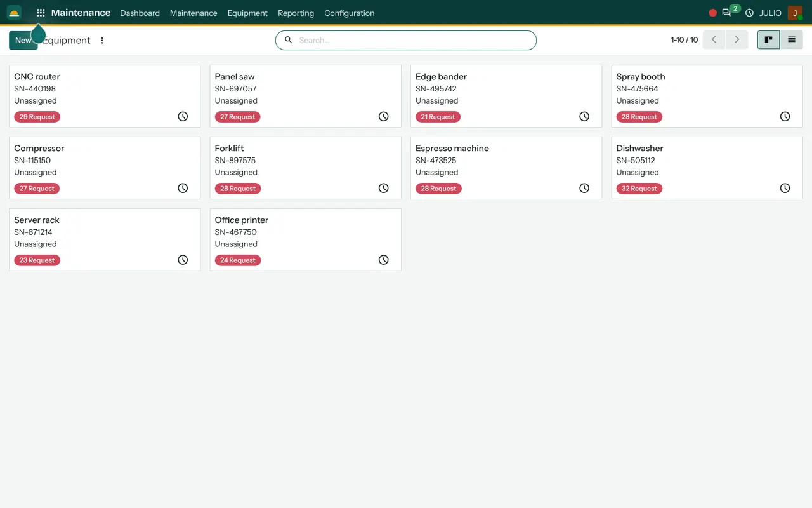Open the Forklift card title
Viewport: 812px width, 508px height.
coord(230,148)
